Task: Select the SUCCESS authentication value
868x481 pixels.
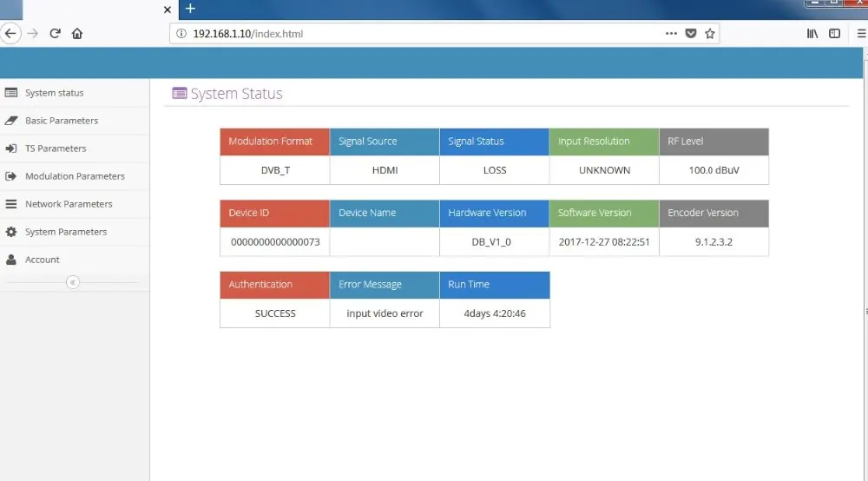Action: 275,313
